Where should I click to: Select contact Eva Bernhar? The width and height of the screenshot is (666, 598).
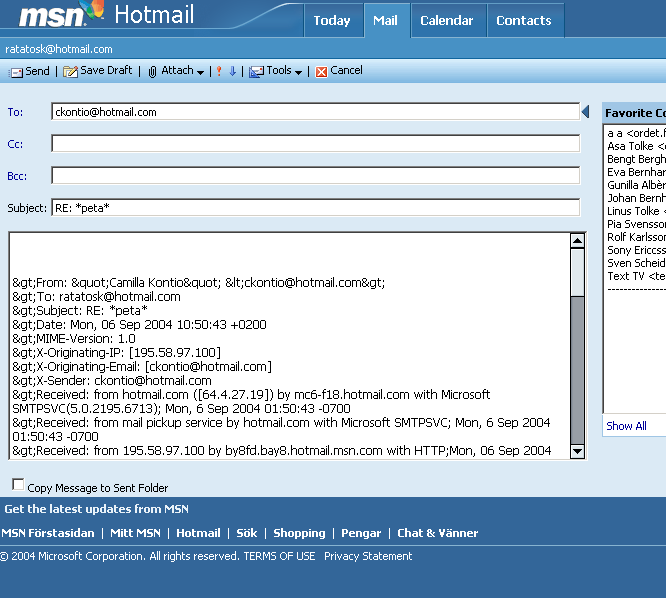(x=636, y=172)
